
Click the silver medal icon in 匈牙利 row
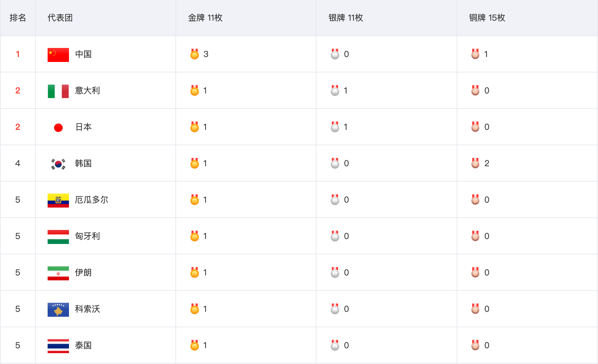point(335,236)
